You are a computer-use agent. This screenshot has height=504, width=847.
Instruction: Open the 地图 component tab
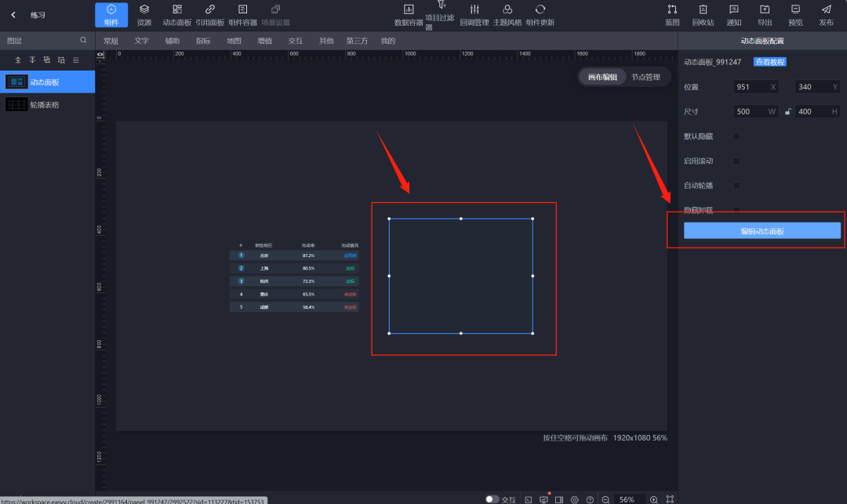(234, 41)
